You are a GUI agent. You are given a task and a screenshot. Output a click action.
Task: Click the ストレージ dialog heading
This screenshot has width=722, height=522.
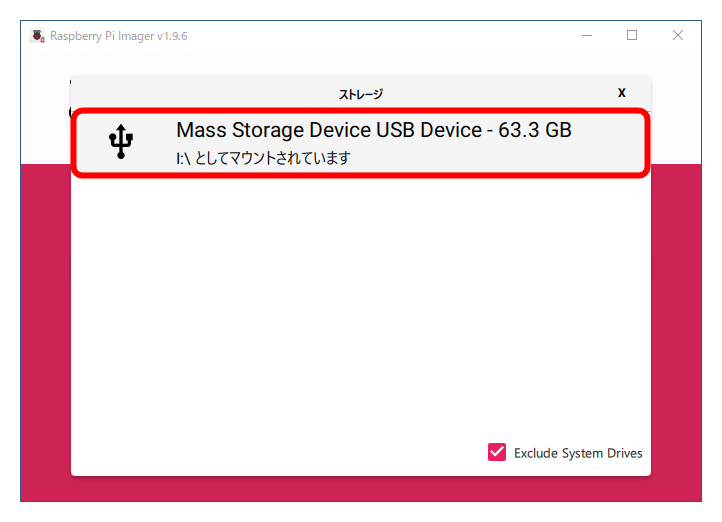(360, 94)
